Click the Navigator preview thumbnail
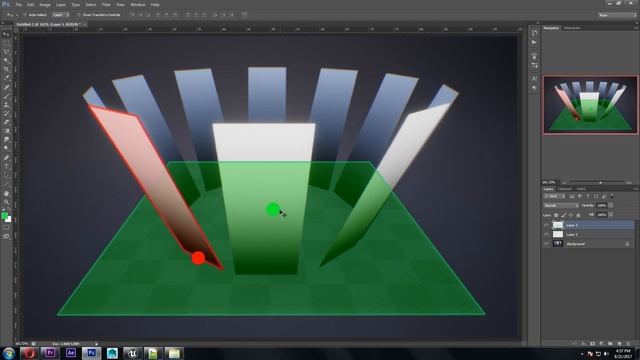Image resolution: width=640 pixels, height=360 pixels. click(590, 105)
